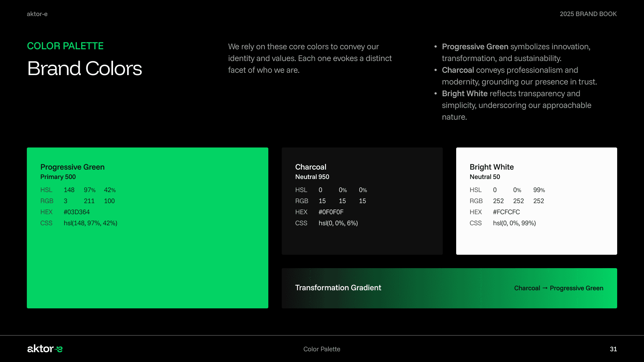Click the hsl(148, 97%, 42%) CSS value
Viewport: 644px width, 362px height.
pos(91,223)
